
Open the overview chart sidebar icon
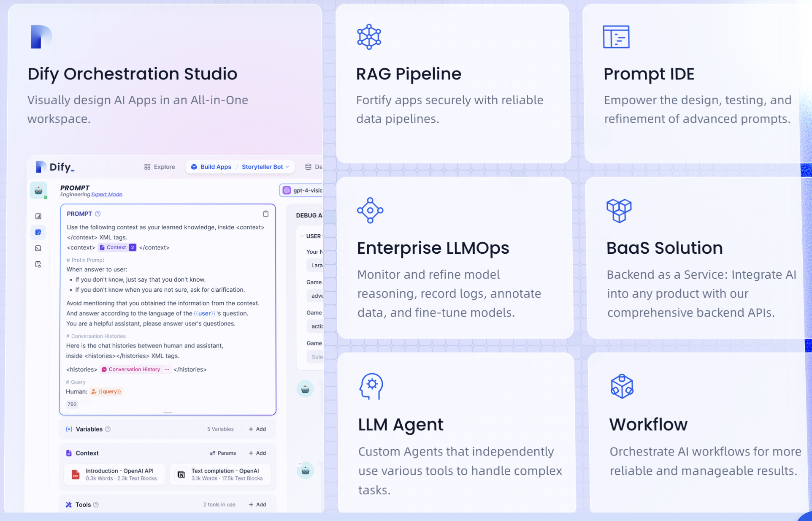(x=38, y=216)
